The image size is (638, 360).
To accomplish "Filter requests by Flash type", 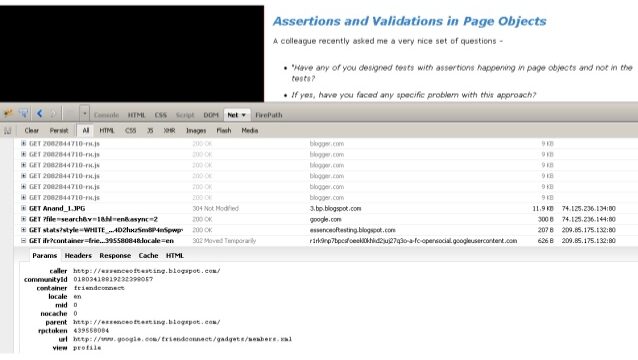I will [x=223, y=131].
